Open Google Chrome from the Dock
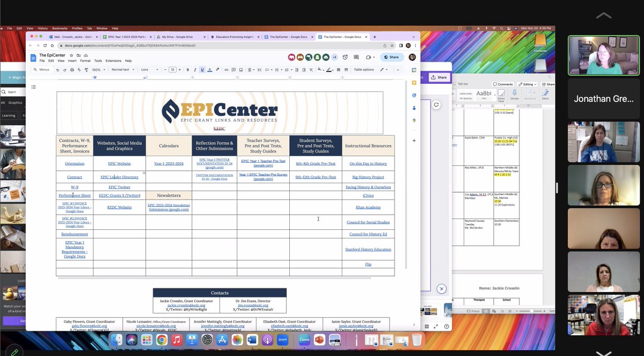Viewport: 644px width, 356px height. 162,340
